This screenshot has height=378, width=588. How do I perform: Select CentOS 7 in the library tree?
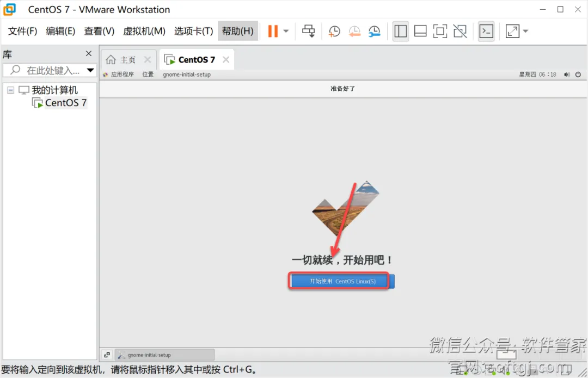coord(66,103)
